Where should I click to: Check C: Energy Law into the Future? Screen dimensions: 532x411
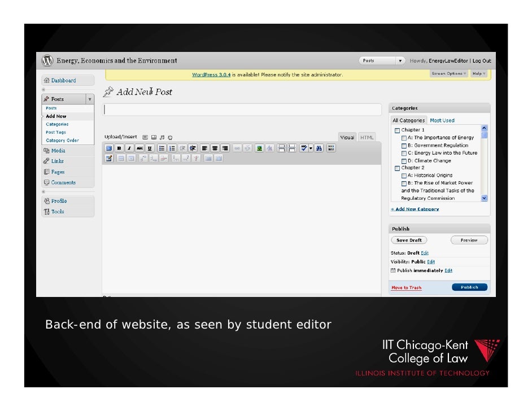404,153
